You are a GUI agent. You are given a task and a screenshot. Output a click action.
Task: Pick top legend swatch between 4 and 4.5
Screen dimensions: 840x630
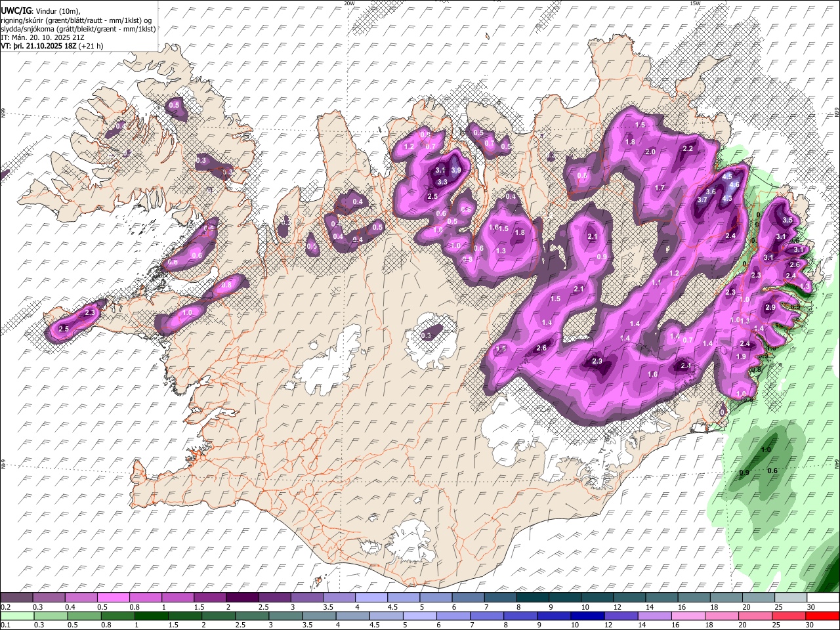371,598
